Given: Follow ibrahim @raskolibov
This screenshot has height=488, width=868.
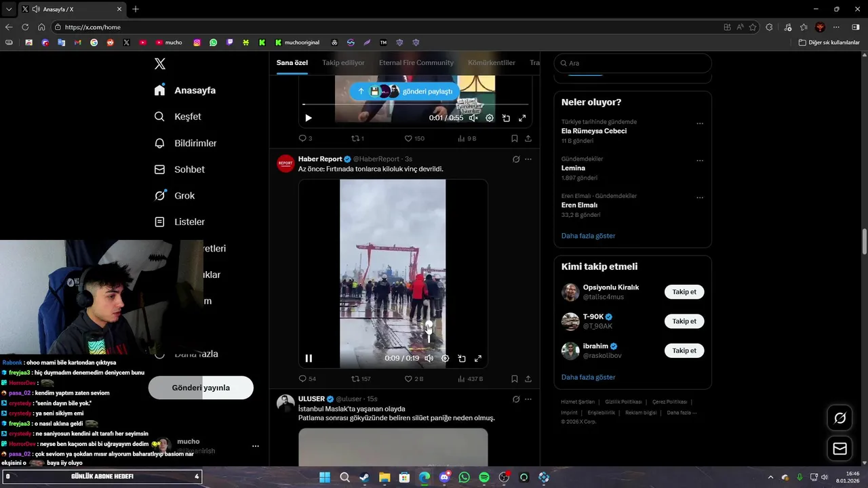Looking at the screenshot, I should coord(684,350).
